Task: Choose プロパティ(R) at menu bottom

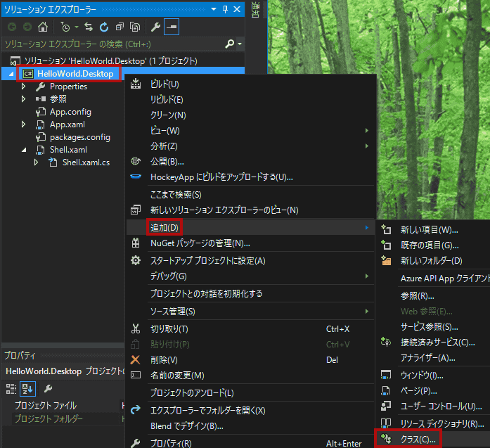Action: pos(250,442)
